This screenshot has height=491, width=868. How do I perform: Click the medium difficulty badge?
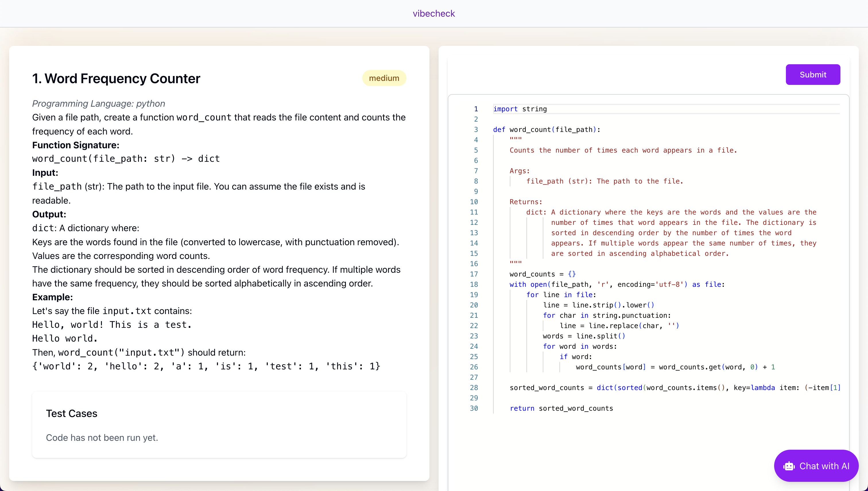click(x=384, y=78)
